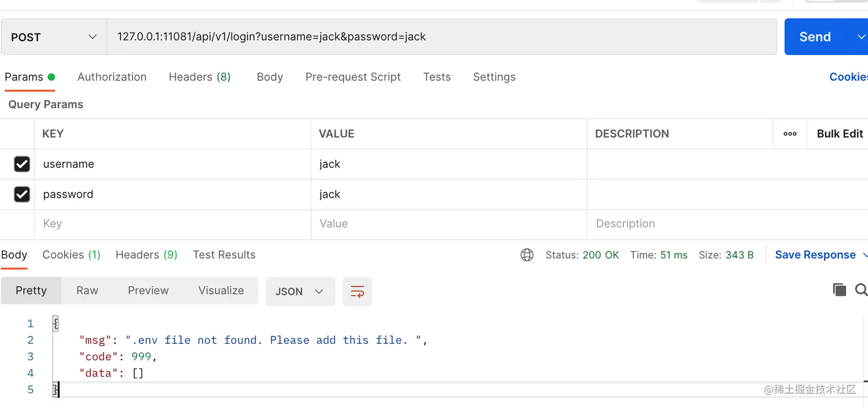Open search in the response body
Screen dimensions: 868x407
tap(861, 290)
